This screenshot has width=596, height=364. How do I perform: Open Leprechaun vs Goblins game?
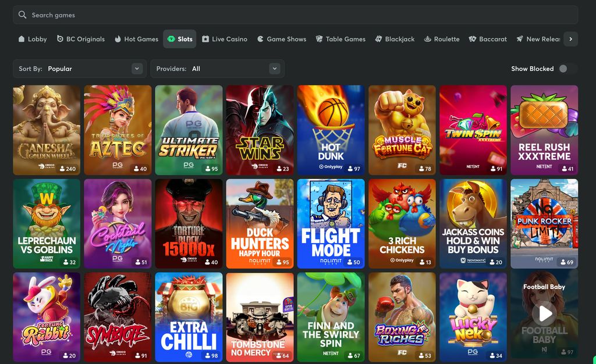point(47,224)
